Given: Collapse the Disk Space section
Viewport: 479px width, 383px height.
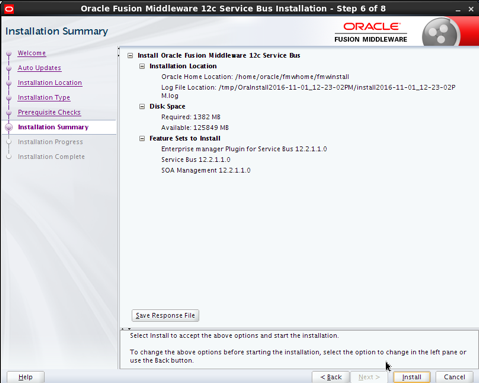Looking at the screenshot, I should tap(142, 107).
